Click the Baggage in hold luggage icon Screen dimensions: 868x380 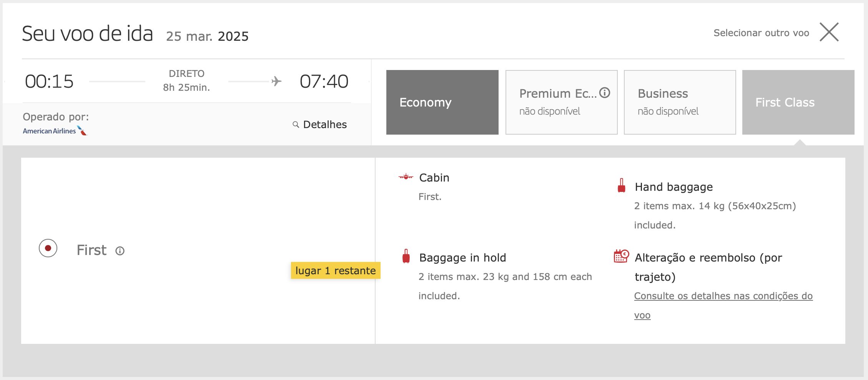pos(406,256)
